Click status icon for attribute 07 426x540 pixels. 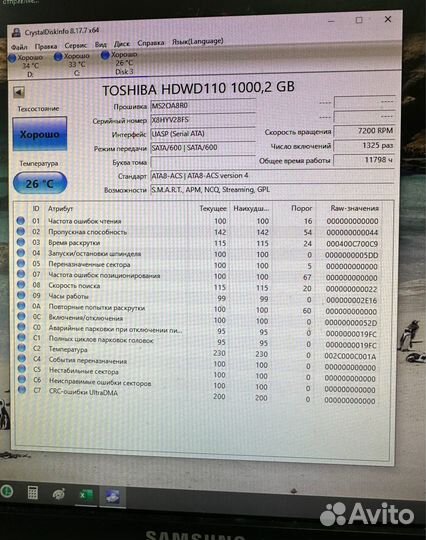click(x=21, y=274)
